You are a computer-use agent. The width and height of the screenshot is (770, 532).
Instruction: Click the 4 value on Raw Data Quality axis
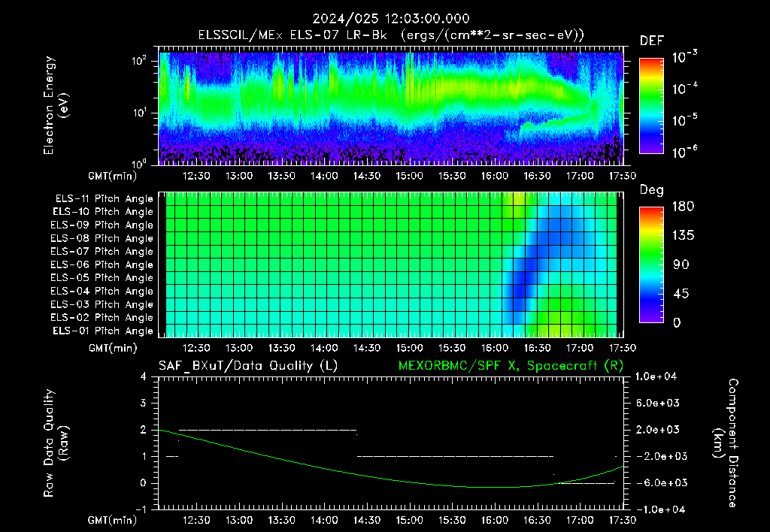click(x=144, y=377)
